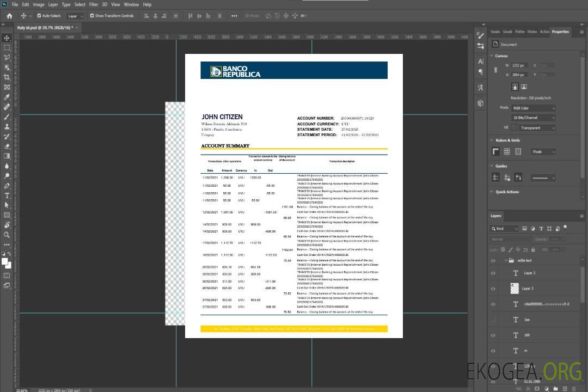This screenshot has height=392, width=588.
Task: Open the 16 Bits/Channel dropdown
Action: (x=533, y=118)
